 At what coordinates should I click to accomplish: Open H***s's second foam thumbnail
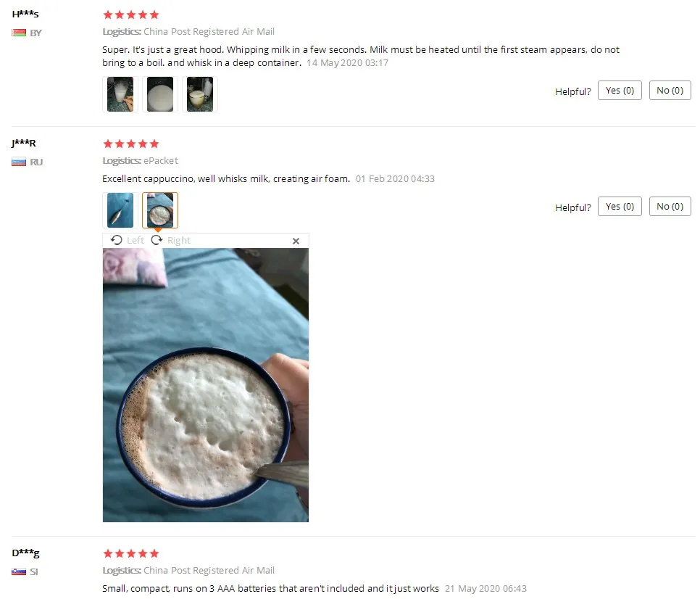[160, 94]
